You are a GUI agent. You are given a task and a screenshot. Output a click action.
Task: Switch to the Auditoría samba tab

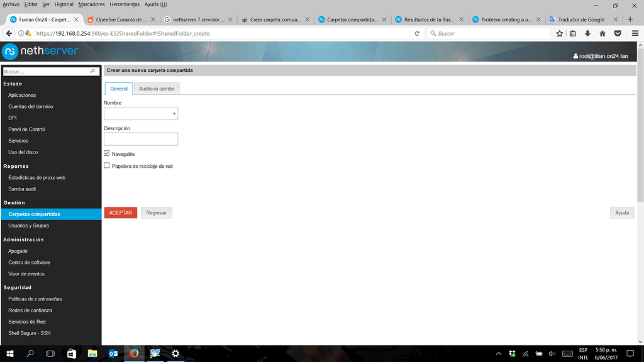[x=156, y=88]
